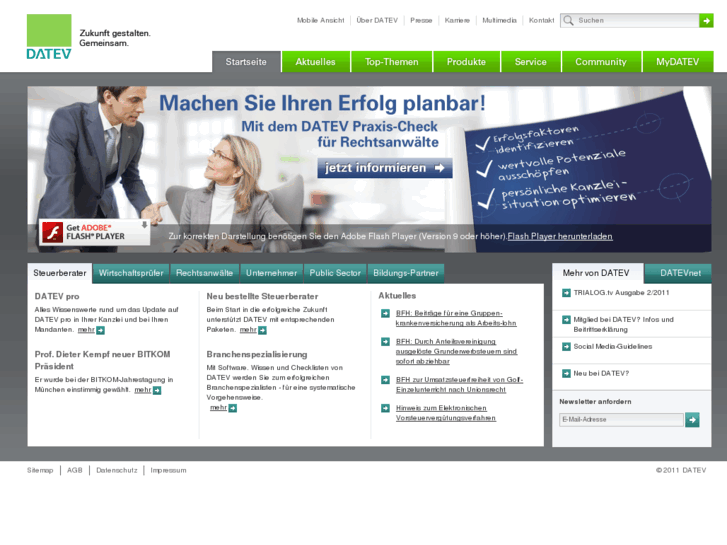Screen dimensions: 727x545
Task: Click arrow icon beside BFH Golf-Einzelunterricht item
Action: 385,380
